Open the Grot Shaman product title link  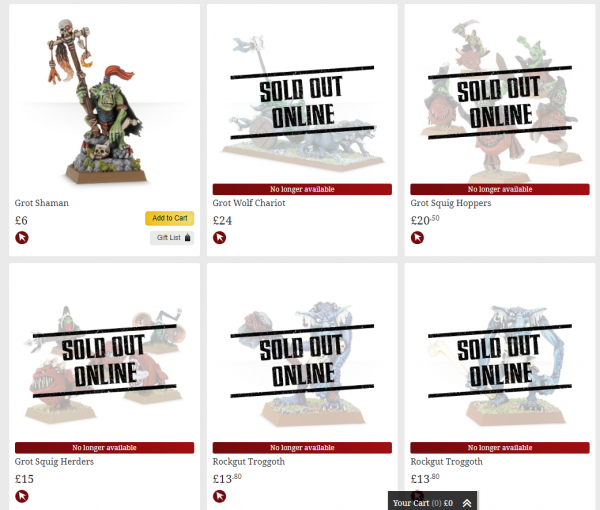[x=42, y=203]
